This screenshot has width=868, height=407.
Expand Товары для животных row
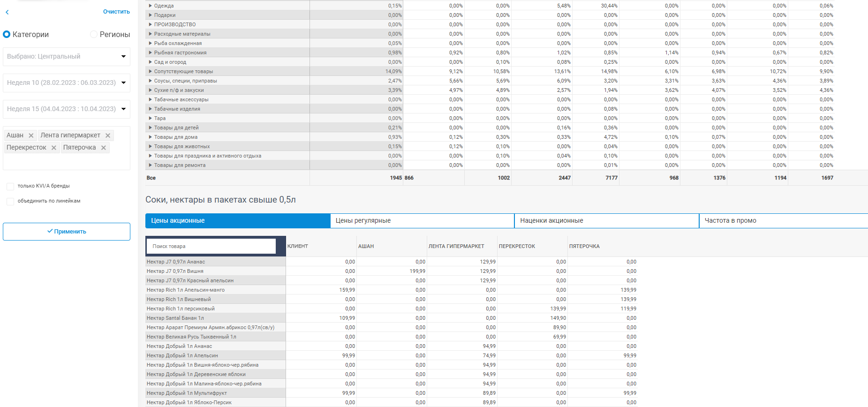[x=151, y=146]
